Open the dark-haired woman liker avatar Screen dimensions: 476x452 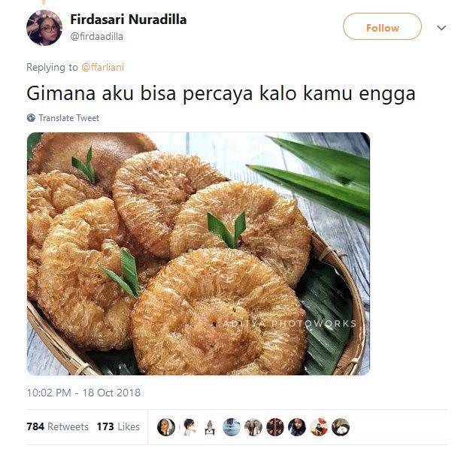coord(297,427)
